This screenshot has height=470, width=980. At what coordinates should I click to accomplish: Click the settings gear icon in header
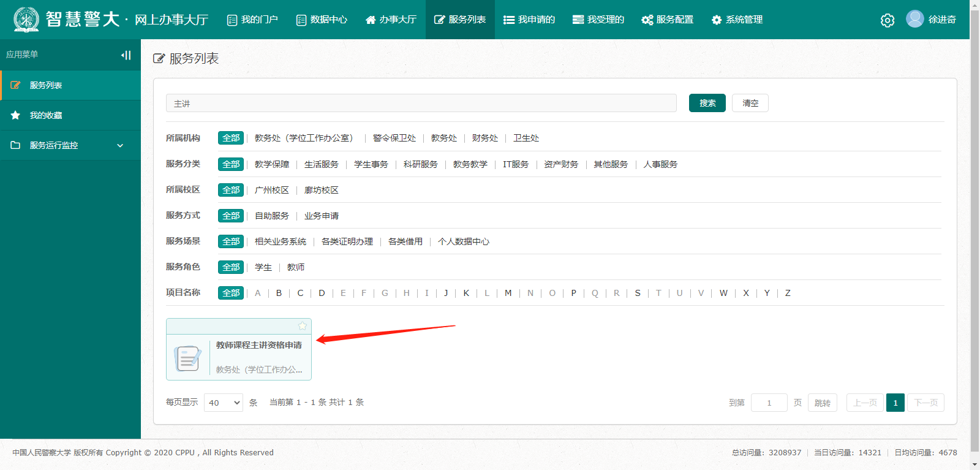[887, 20]
